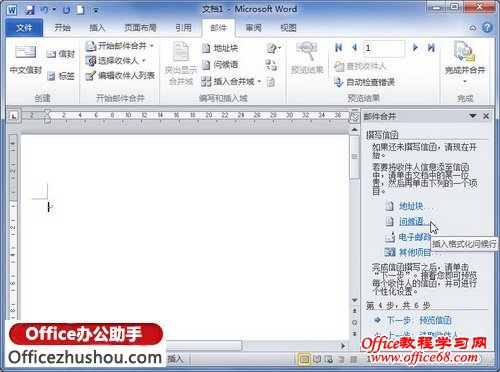Click the 标签 labels button

(60, 76)
